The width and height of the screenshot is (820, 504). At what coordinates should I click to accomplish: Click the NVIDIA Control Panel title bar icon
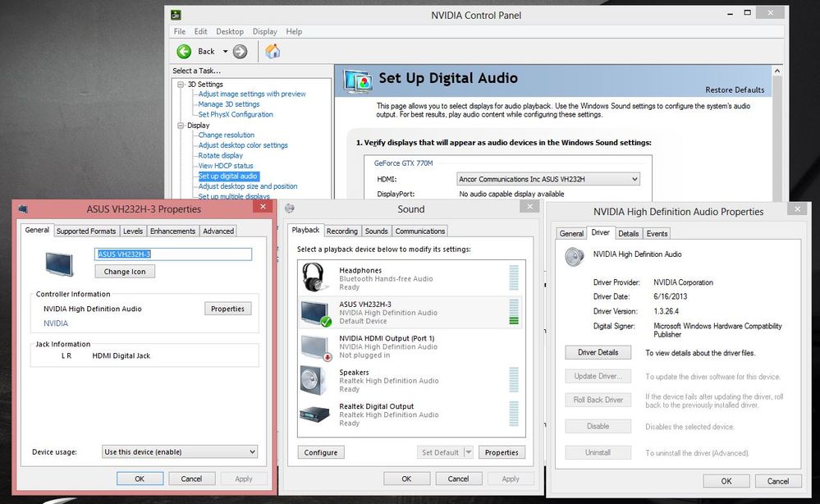(176, 15)
